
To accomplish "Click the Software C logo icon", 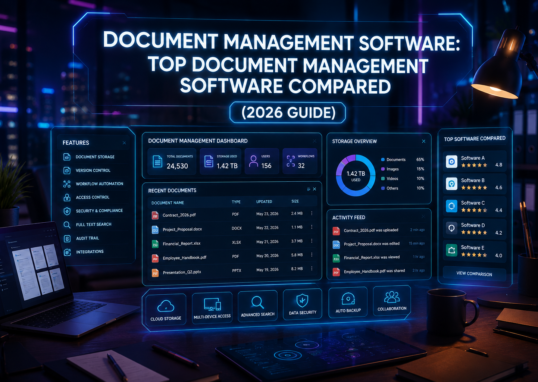I will (x=452, y=206).
